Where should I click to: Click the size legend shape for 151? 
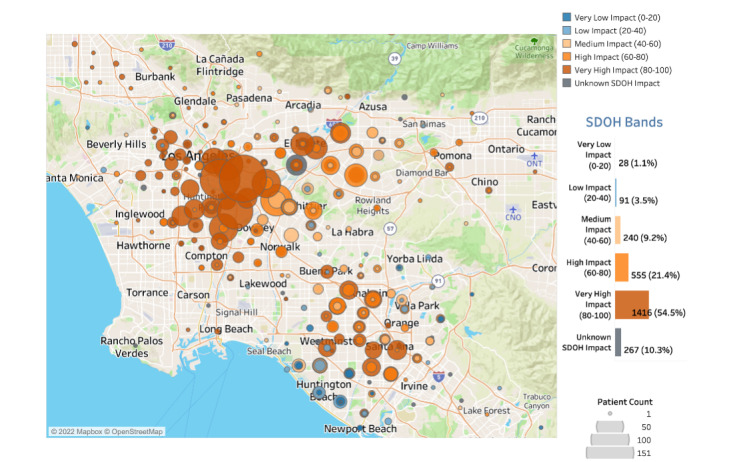(x=610, y=453)
